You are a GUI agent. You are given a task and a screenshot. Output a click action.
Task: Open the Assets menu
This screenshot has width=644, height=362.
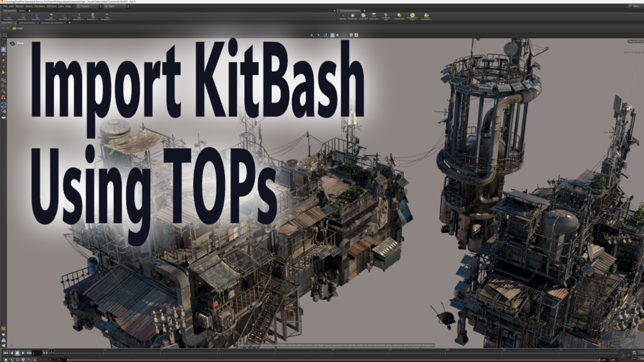click(29, 6)
